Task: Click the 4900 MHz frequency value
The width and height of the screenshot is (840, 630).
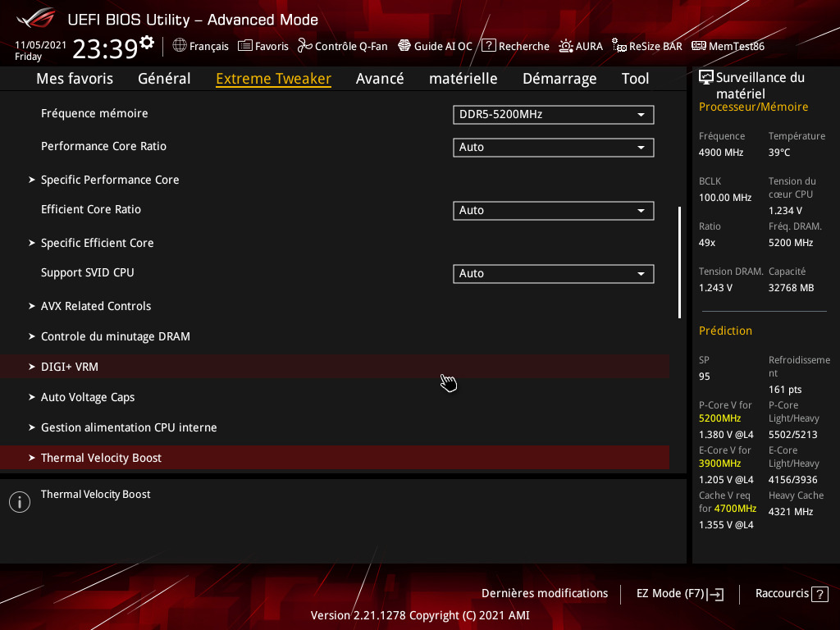Action: tap(721, 153)
